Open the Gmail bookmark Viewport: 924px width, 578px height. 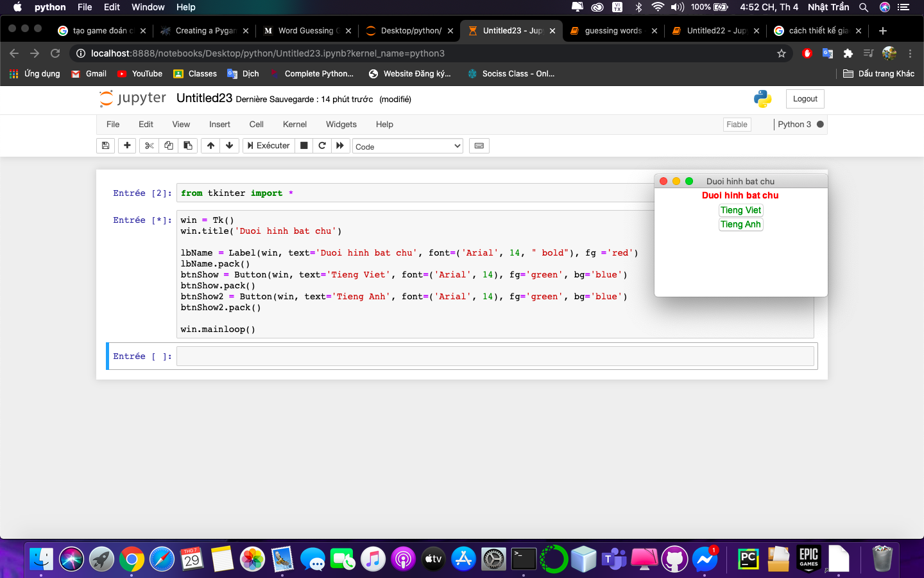click(89, 74)
